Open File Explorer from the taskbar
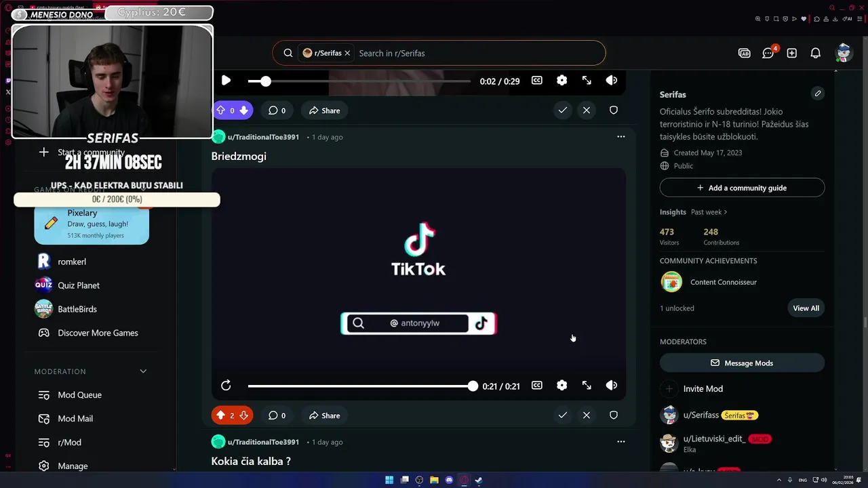 pos(434,480)
